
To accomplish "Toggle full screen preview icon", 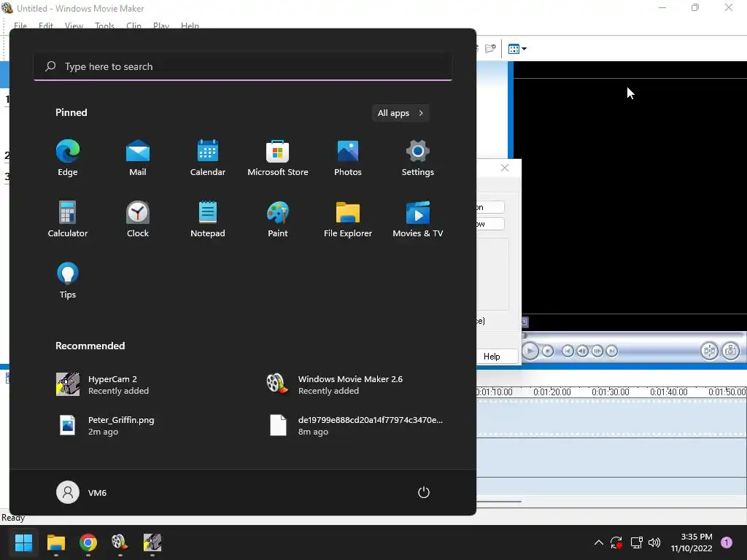I will tap(525, 322).
